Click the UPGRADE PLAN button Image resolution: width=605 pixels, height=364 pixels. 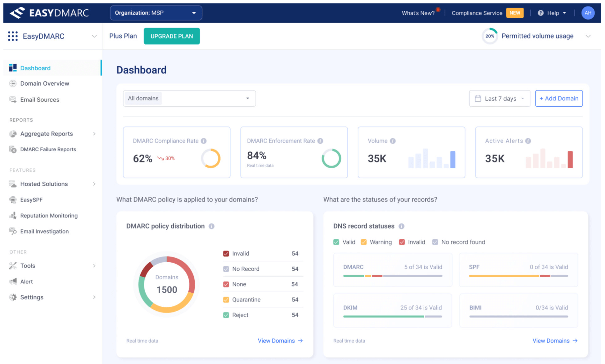[x=172, y=36]
